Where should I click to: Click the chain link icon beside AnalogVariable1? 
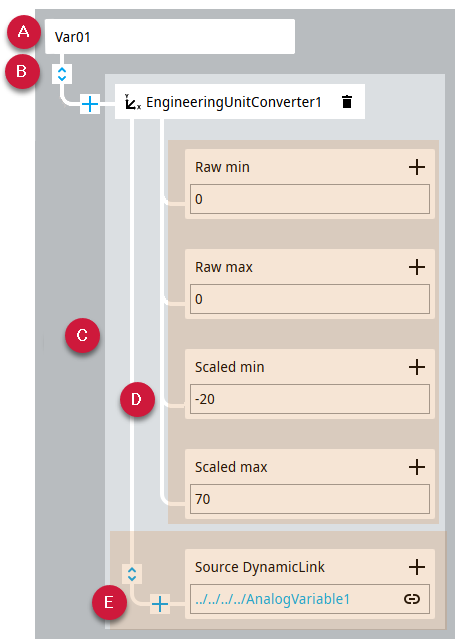point(412,599)
